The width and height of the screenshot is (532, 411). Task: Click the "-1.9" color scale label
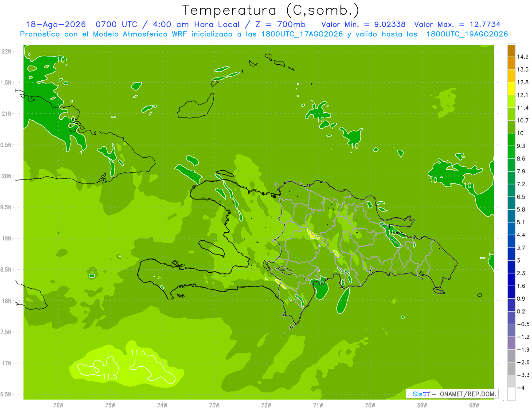pos(523,349)
